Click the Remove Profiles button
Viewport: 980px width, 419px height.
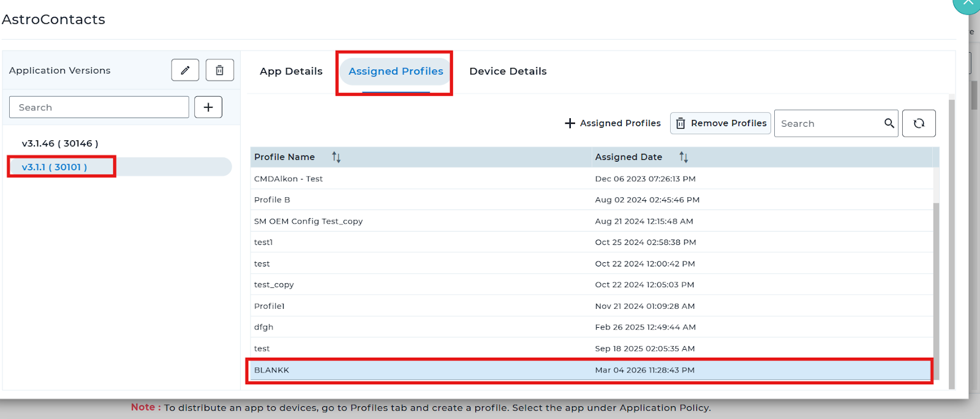pos(721,123)
